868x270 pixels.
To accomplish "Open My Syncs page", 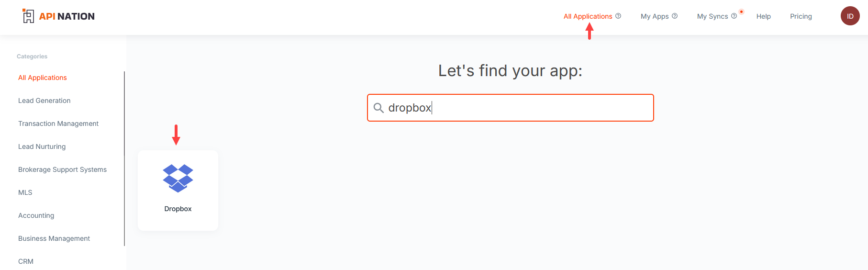I will pos(712,16).
